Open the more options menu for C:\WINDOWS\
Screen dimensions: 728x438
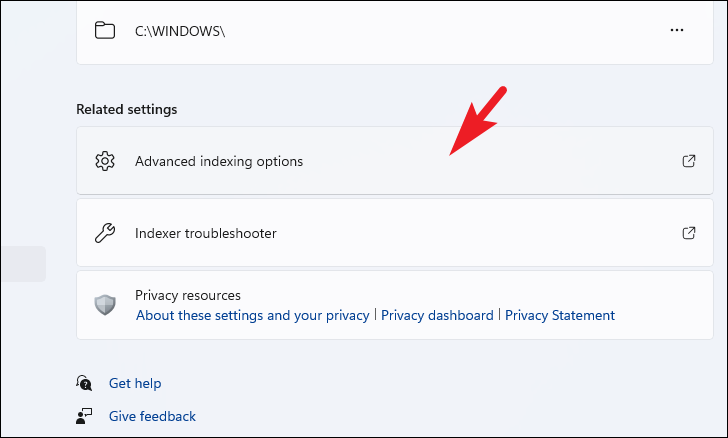click(676, 30)
